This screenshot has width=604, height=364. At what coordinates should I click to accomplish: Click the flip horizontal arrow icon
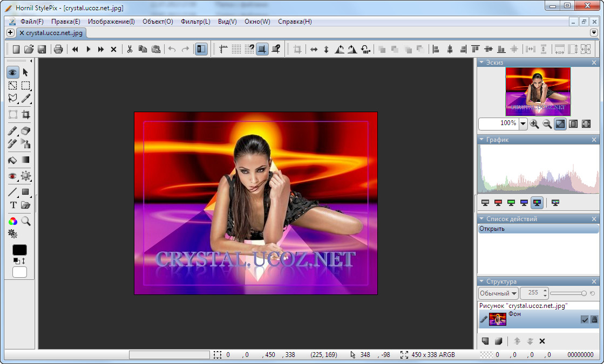click(314, 49)
